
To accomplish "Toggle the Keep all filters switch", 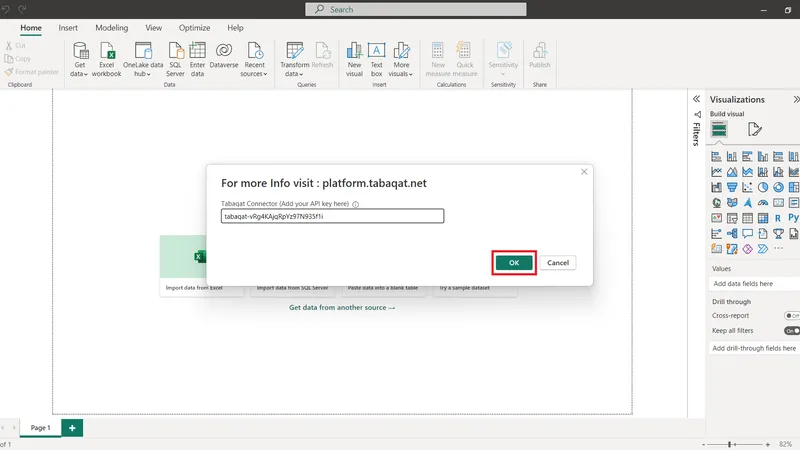I will (791, 330).
